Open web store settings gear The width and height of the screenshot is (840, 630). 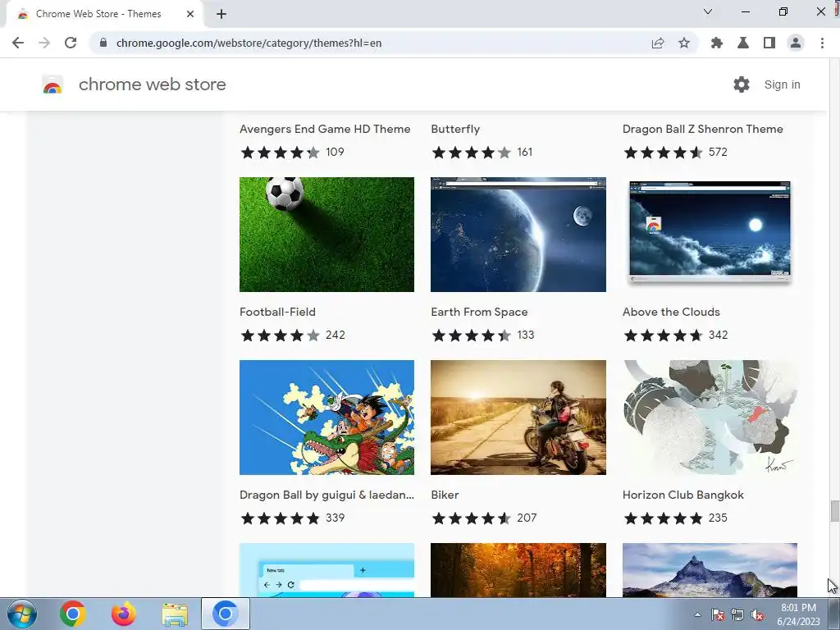pos(742,84)
